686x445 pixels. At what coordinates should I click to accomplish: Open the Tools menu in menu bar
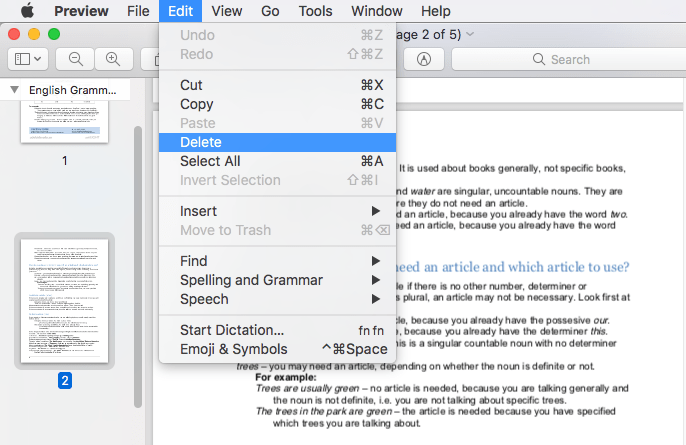click(x=315, y=11)
